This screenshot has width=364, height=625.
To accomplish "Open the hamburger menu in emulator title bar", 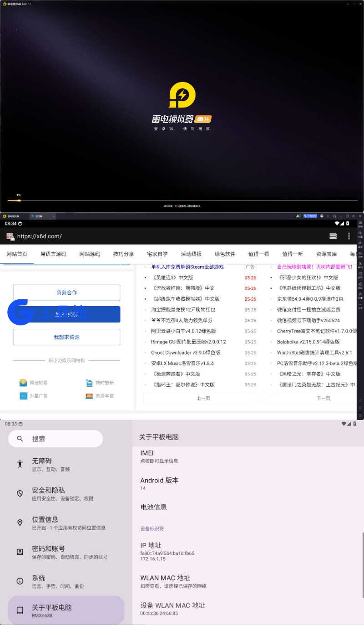I will 328,216.
